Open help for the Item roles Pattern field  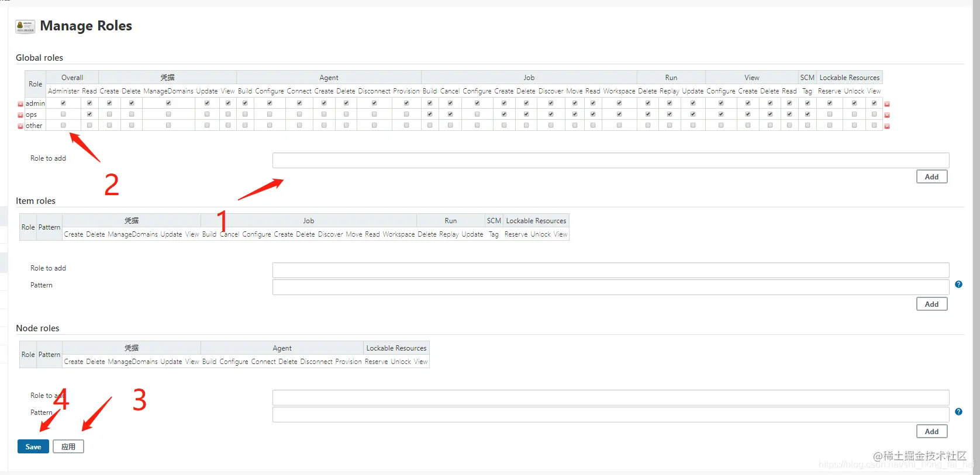point(958,285)
